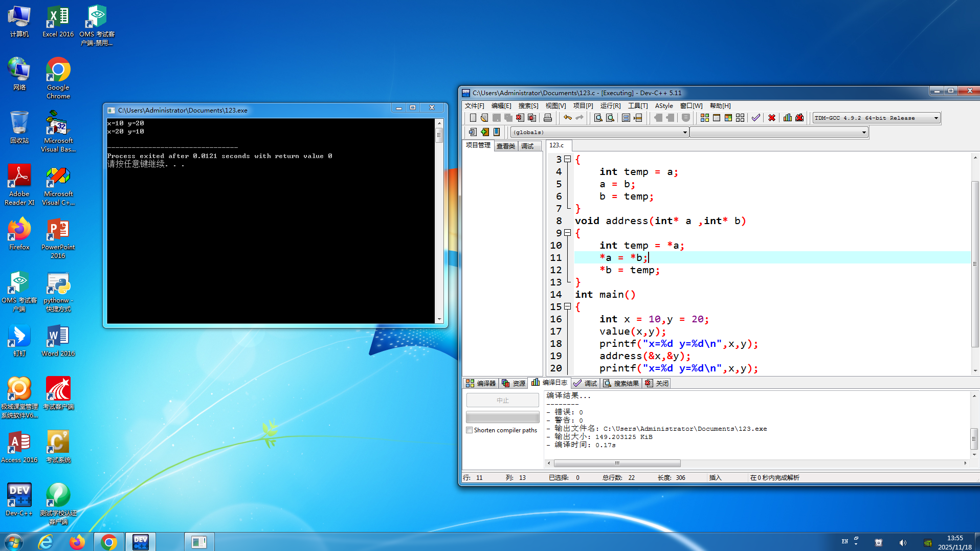The image size is (980, 551).
Task: Switch to the 搜索结果 bottom tab
Action: [x=621, y=383]
